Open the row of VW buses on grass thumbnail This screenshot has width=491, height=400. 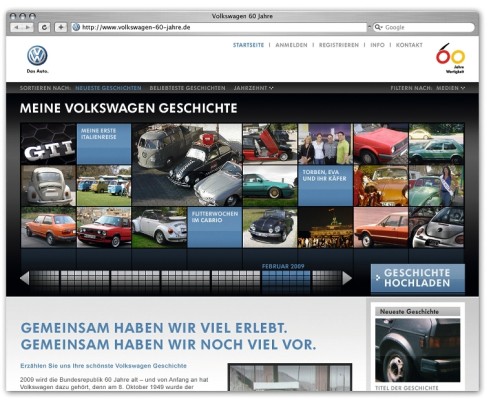tap(104, 185)
